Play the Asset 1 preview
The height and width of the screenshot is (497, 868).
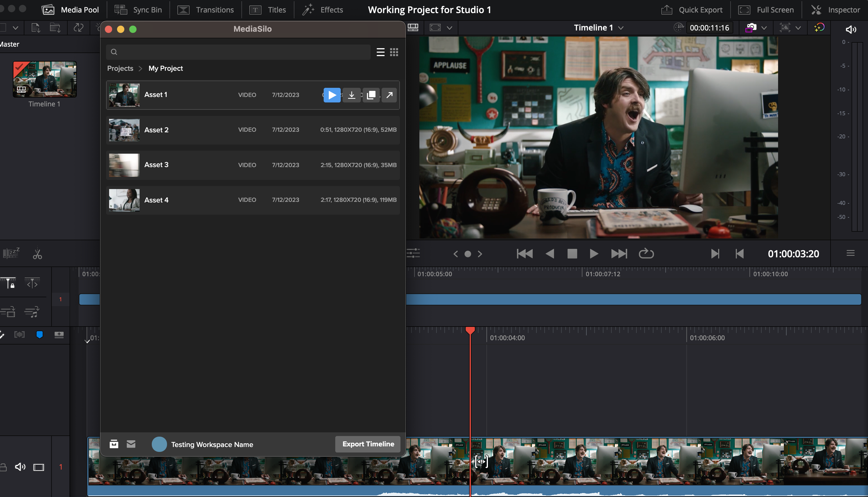[332, 95]
